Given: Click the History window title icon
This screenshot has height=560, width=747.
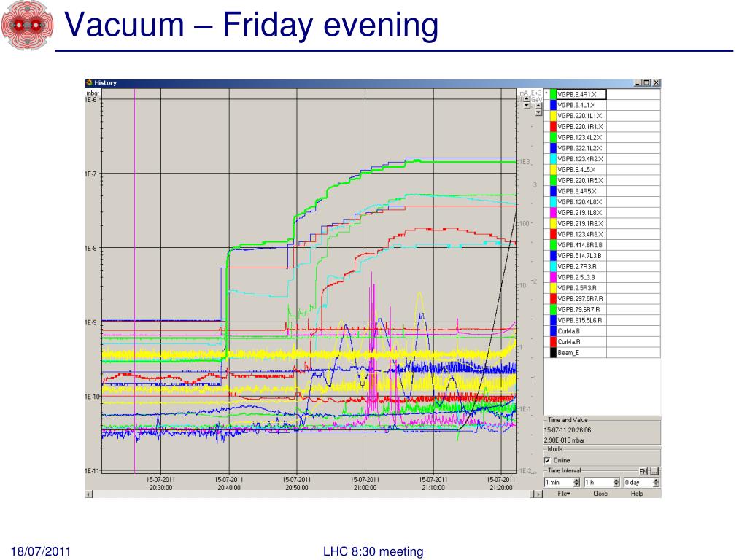Looking at the screenshot, I should [x=89, y=83].
